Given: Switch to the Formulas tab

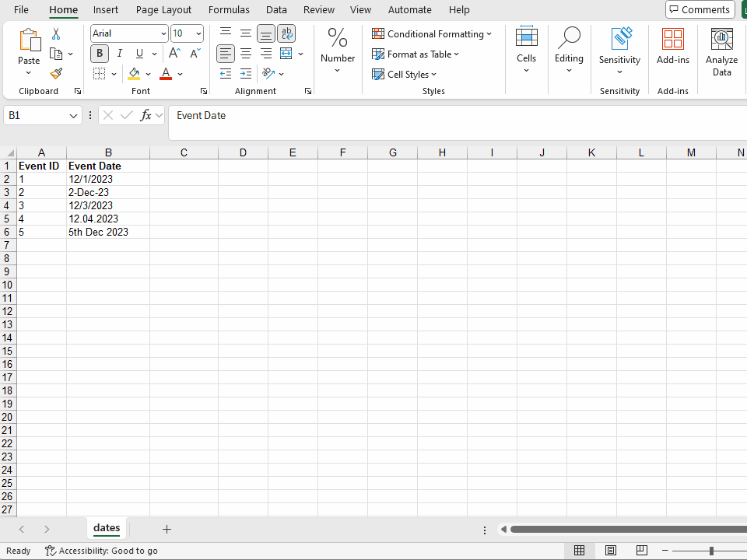Looking at the screenshot, I should (229, 9).
